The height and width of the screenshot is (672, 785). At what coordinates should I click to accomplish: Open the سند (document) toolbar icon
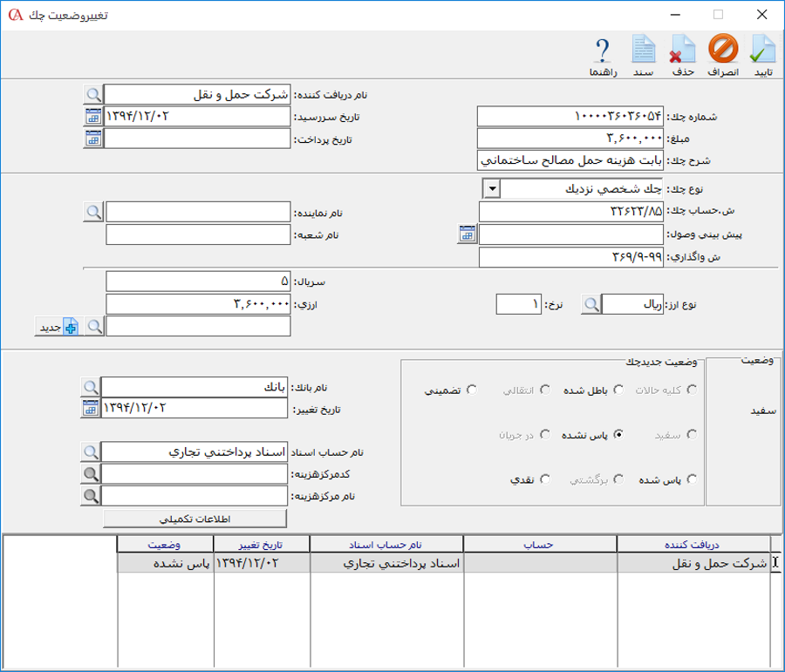coord(643,52)
